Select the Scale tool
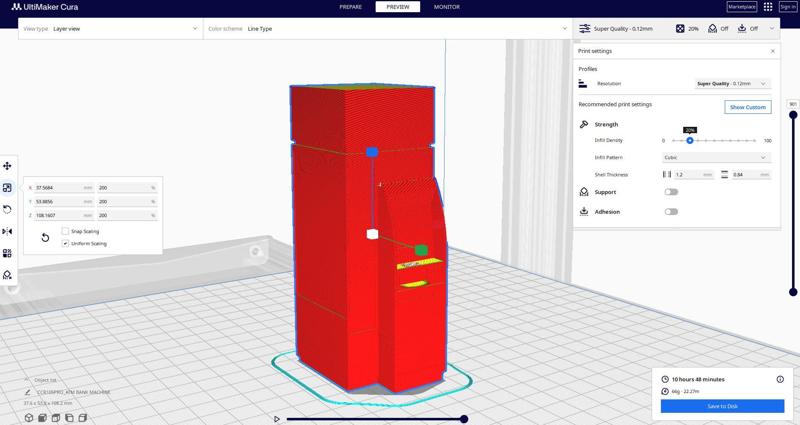Viewport: 800px width, 425px height. [7, 188]
